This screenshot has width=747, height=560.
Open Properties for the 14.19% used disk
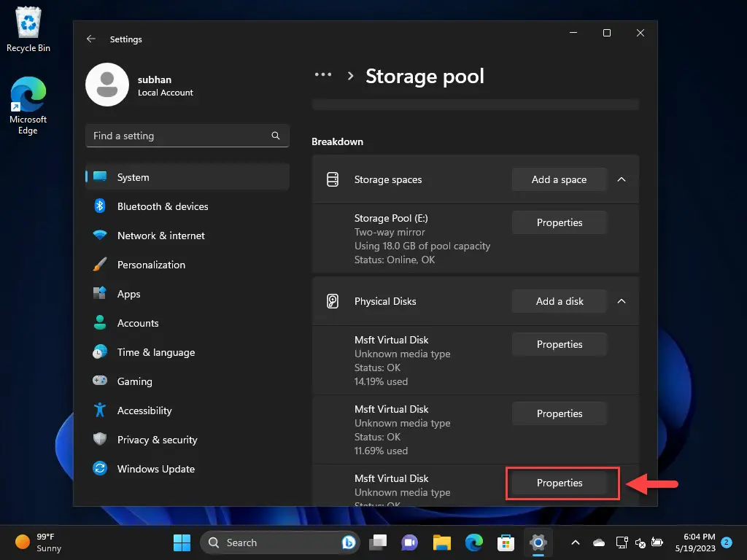[559, 344]
